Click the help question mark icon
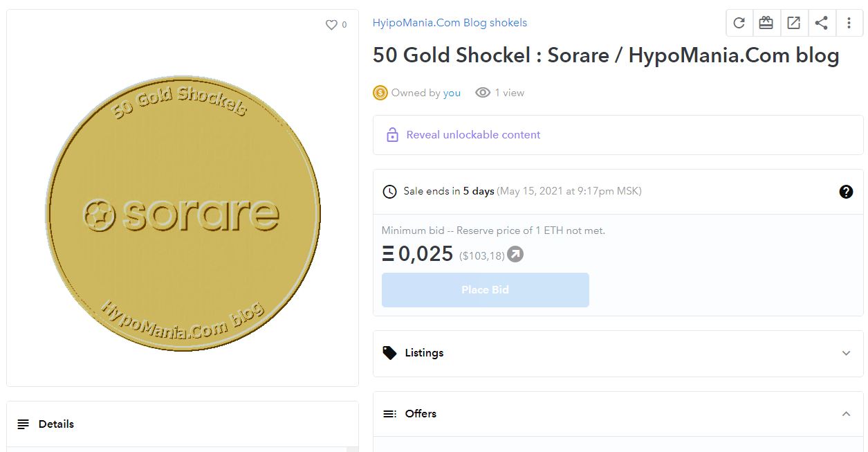This screenshot has width=868, height=452. pos(846,192)
